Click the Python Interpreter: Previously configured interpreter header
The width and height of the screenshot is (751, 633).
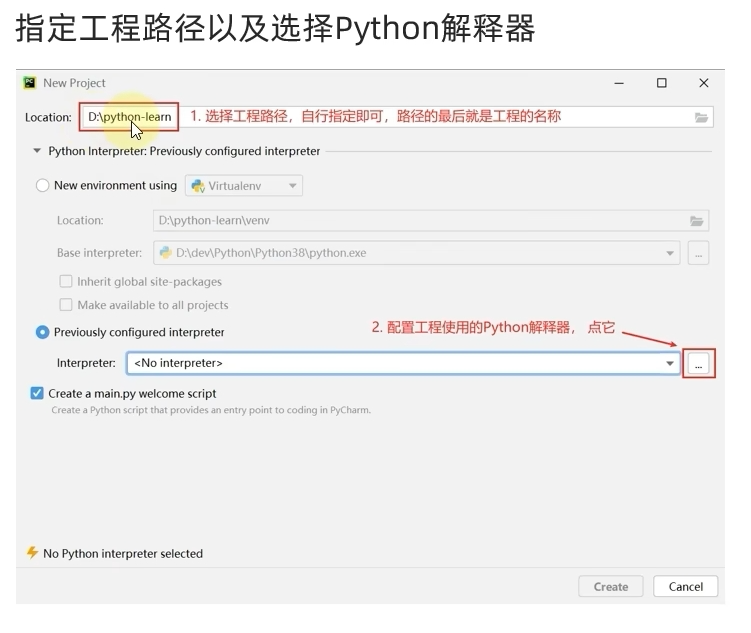(x=184, y=151)
